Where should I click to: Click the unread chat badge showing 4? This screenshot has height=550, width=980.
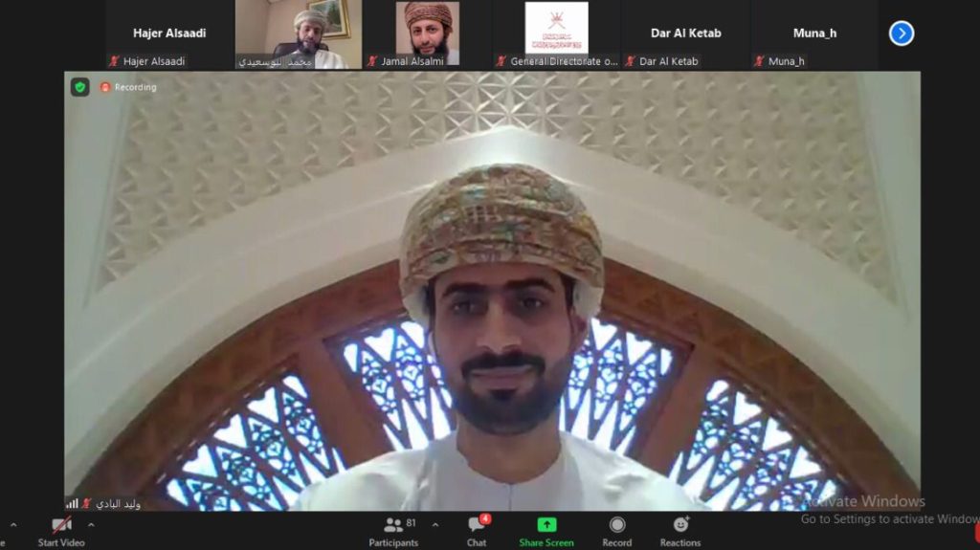(485, 518)
